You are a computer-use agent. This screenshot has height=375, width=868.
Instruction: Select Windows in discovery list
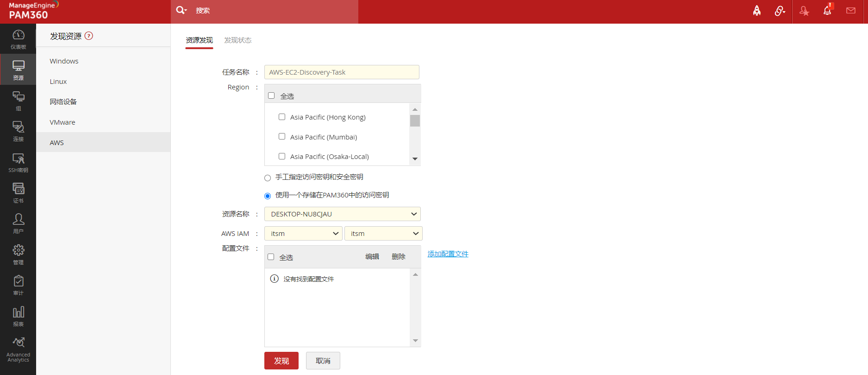[103, 61]
